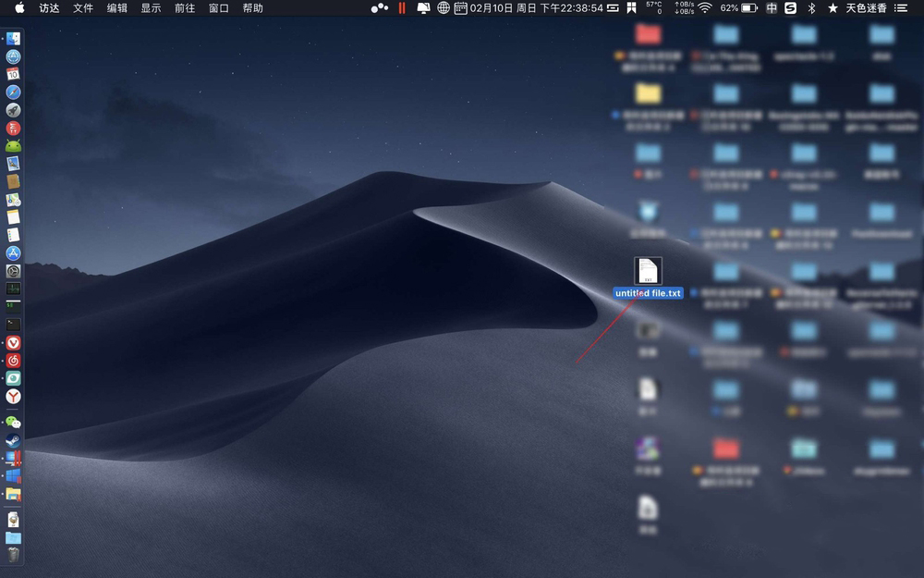924x578 pixels.
Task: Open the blue folder stack in Dock
Action: [x=13, y=537]
